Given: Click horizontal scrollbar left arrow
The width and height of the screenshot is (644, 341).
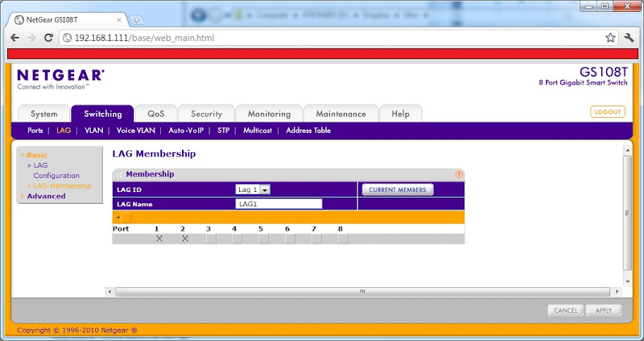Looking at the screenshot, I should coord(109,292).
